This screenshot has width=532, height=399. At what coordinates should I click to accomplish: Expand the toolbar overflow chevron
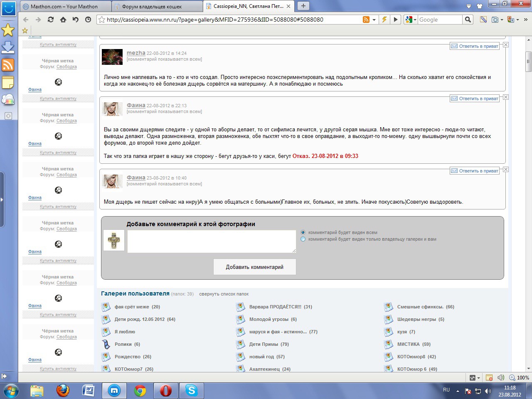(526, 20)
